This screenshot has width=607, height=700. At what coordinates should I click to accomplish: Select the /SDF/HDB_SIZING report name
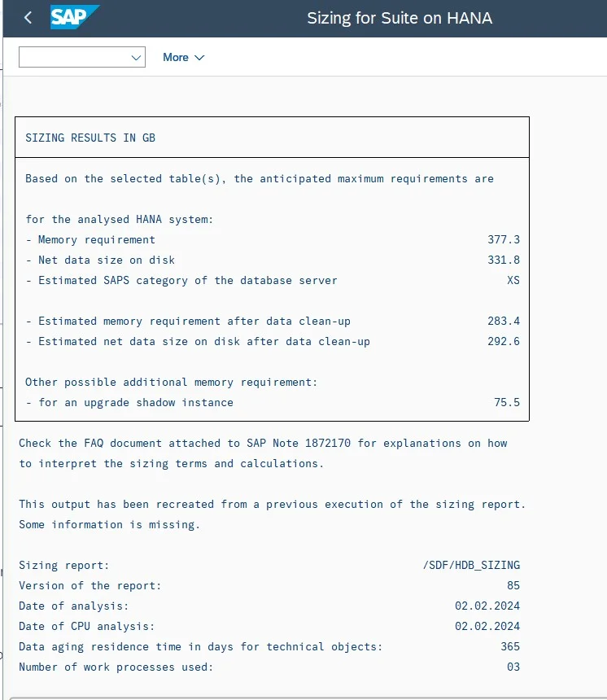(x=471, y=565)
